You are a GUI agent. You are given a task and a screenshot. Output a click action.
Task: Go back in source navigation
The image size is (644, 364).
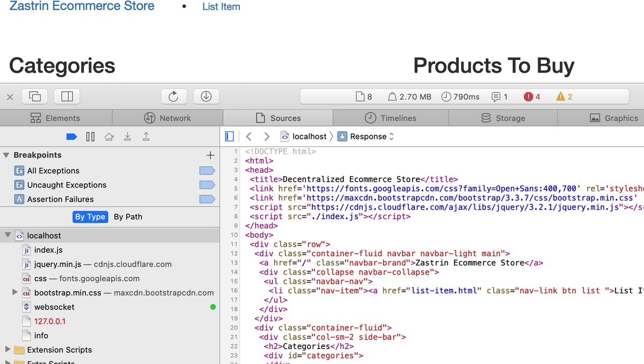point(248,136)
